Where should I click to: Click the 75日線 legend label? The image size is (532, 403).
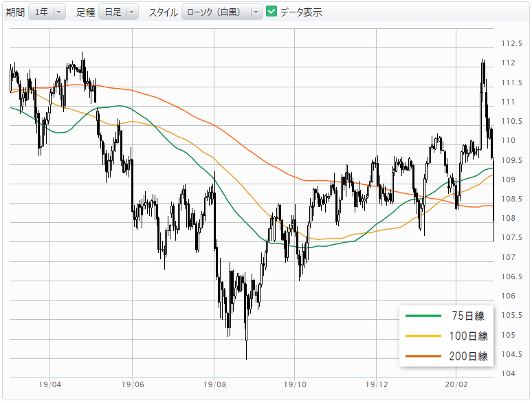pyautogui.click(x=468, y=316)
